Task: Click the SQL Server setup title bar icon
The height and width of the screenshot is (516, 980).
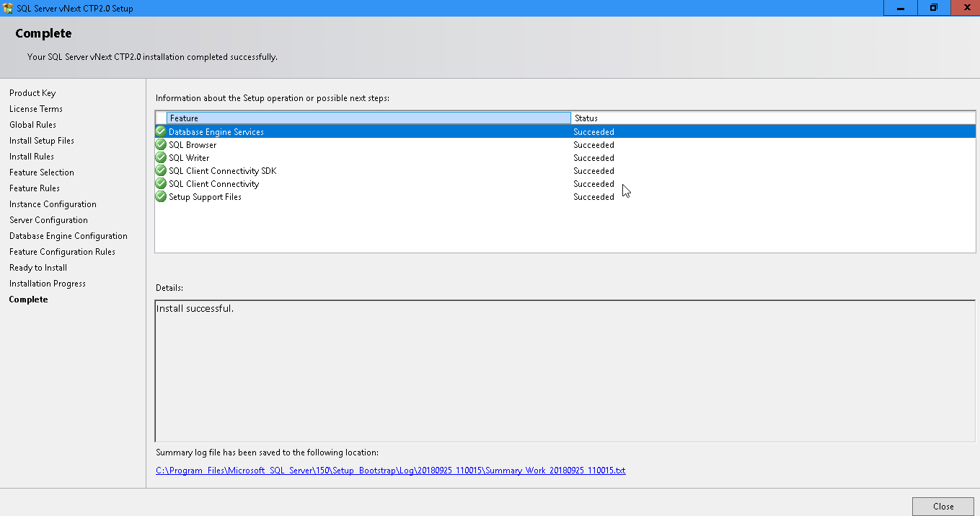Action: (x=8, y=8)
